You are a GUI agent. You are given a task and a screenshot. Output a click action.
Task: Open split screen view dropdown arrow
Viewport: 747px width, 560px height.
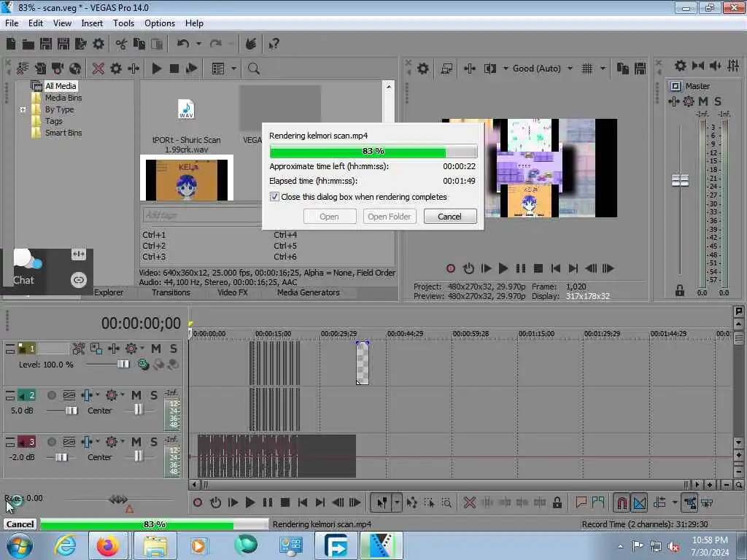click(x=506, y=69)
